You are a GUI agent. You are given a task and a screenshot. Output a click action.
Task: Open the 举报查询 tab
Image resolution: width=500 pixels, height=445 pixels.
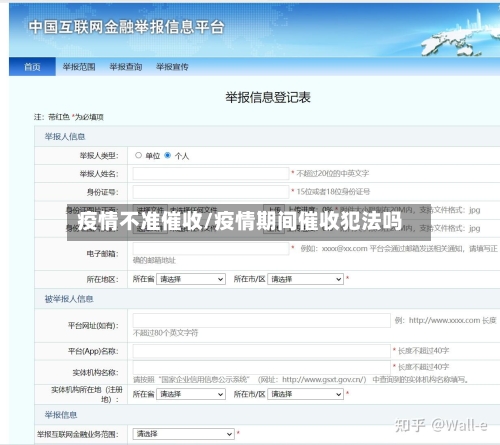pyautogui.click(x=126, y=67)
